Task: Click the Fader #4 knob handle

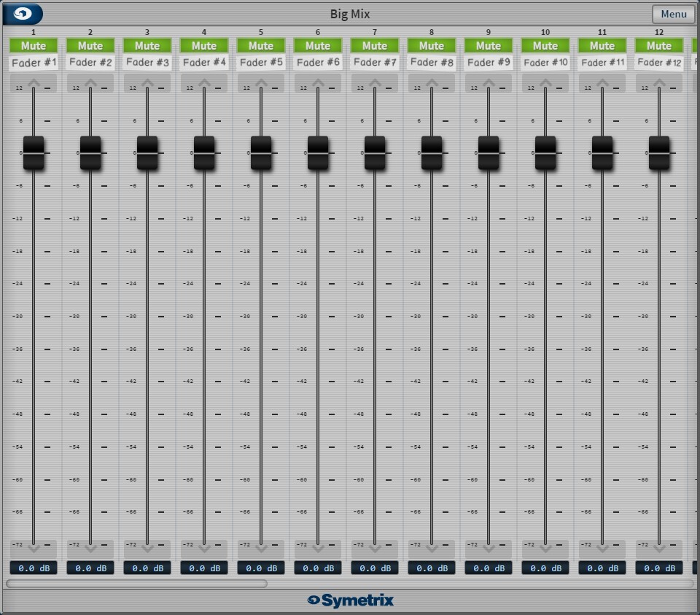Action: (204, 152)
